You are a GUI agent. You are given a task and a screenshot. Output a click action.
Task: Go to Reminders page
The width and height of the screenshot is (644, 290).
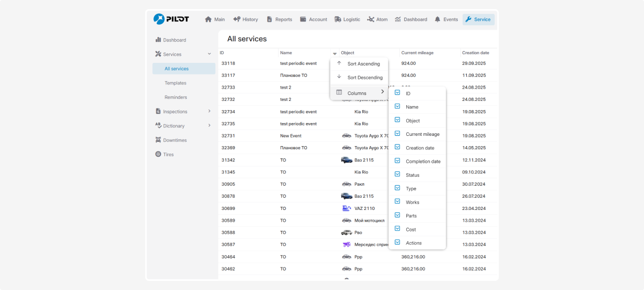coord(175,97)
